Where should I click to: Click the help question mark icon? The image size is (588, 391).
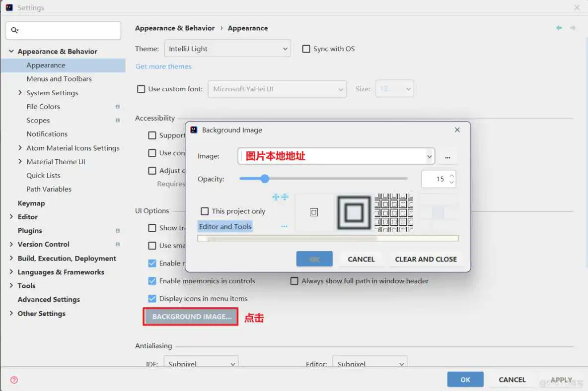(13, 380)
